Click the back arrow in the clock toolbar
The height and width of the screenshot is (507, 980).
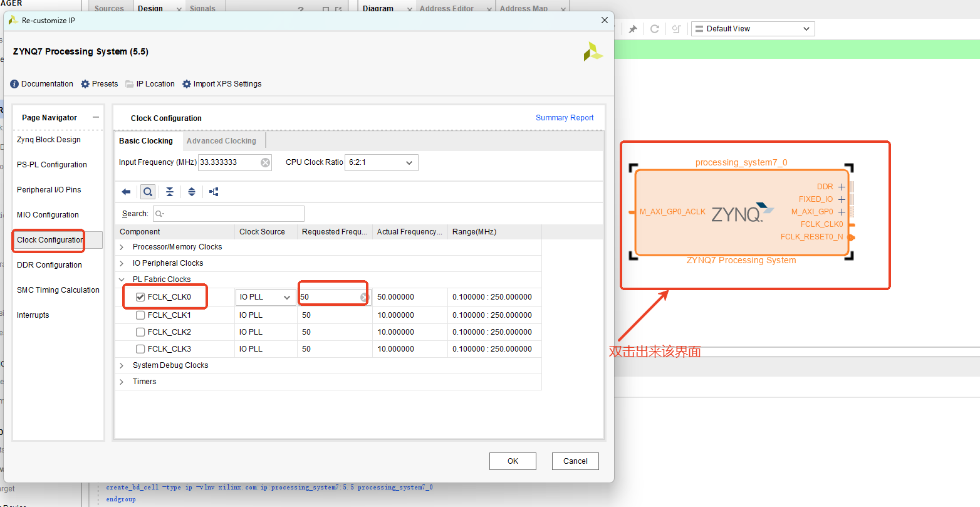[126, 192]
